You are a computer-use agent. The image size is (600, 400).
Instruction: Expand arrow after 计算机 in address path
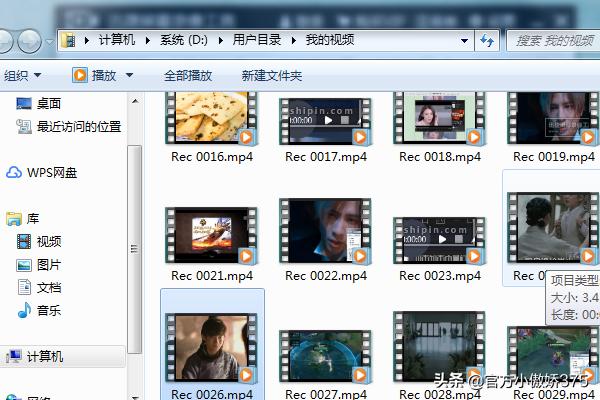[x=148, y=40]
